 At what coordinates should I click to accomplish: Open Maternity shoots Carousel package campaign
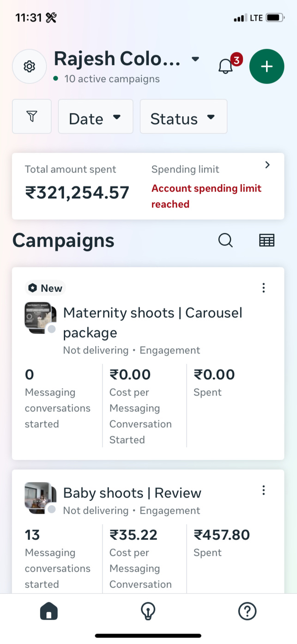(152, 322)
